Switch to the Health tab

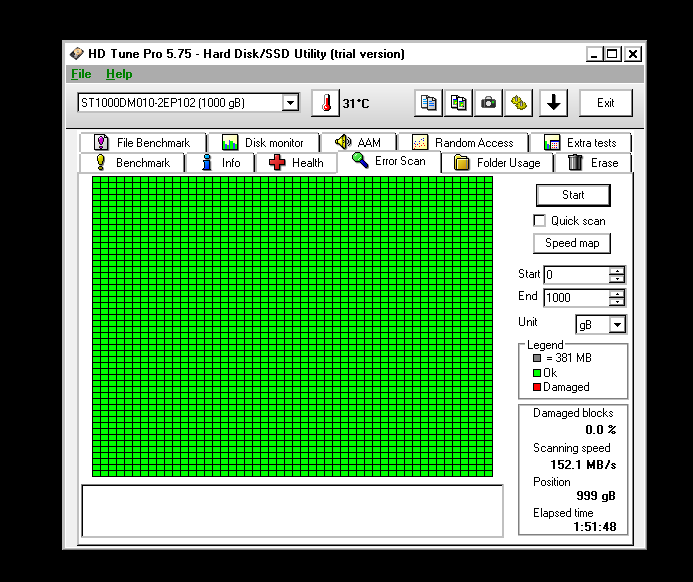tap(296, 163)
